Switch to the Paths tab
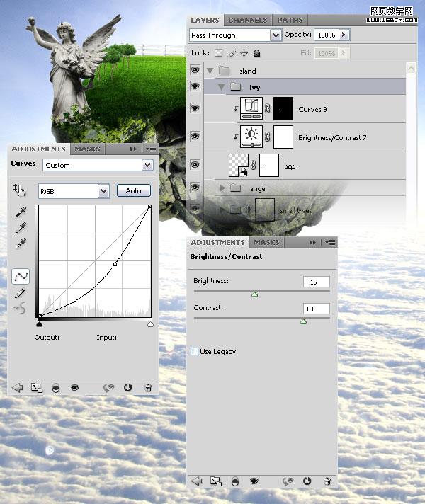 click(290, 21)
